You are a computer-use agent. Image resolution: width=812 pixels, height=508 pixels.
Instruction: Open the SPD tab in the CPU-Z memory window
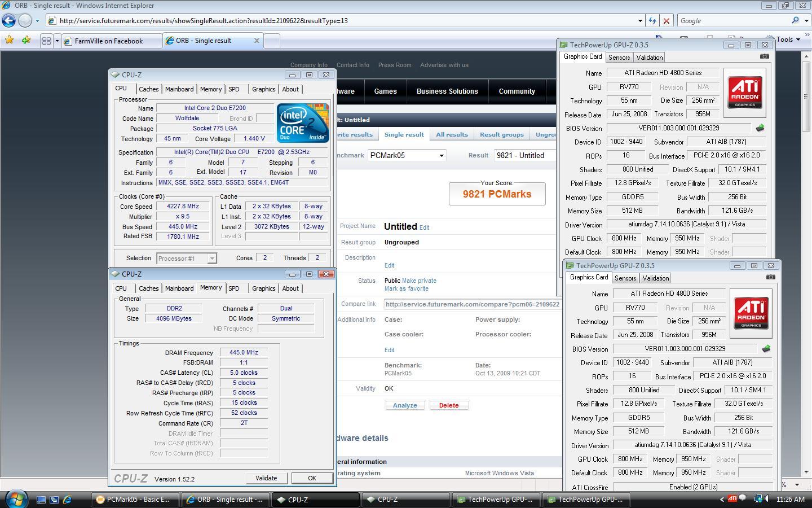(x=234, y=288)
